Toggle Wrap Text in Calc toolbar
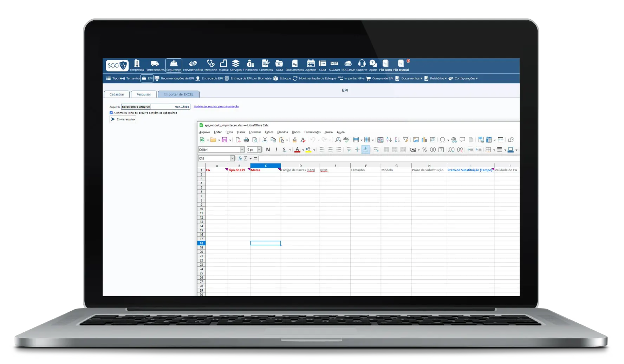This screenshot has width=624, height=364. coord(376,150)
